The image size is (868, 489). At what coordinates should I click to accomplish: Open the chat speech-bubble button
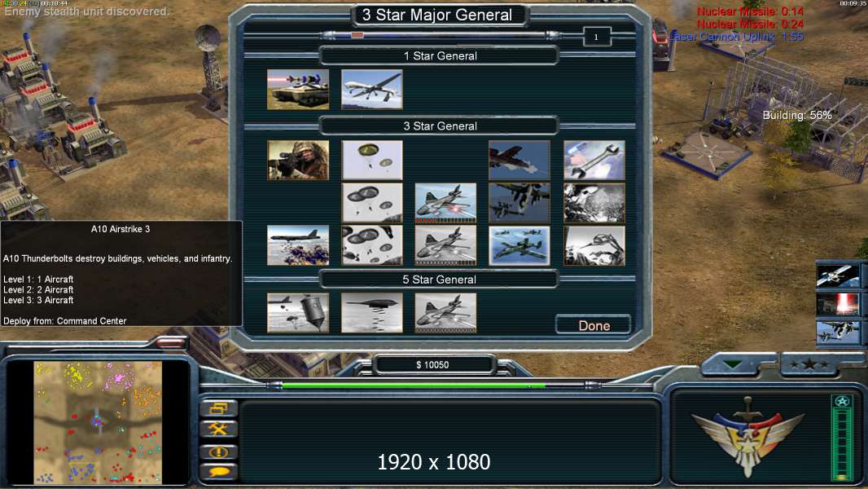[219, 472]
